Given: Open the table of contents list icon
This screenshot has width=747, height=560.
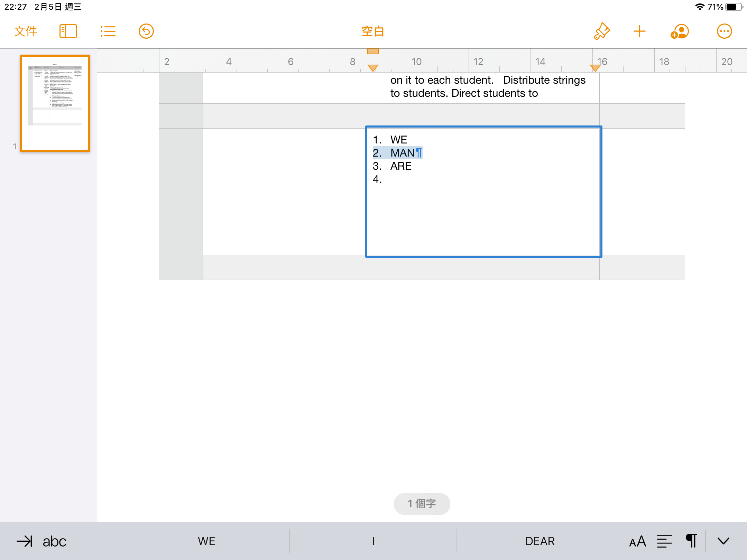Looking at the screenshot, I should click(108, 31).
